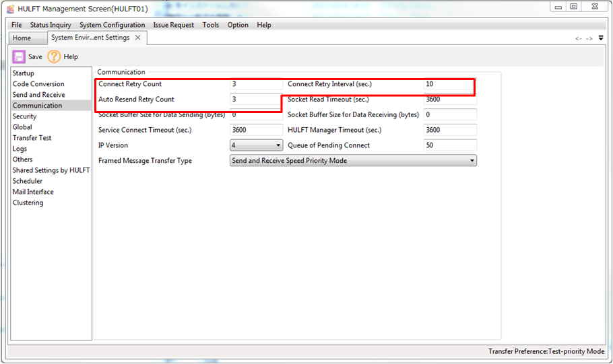Expand the Framed Message Transfer Type dropdown

[353, 161]
